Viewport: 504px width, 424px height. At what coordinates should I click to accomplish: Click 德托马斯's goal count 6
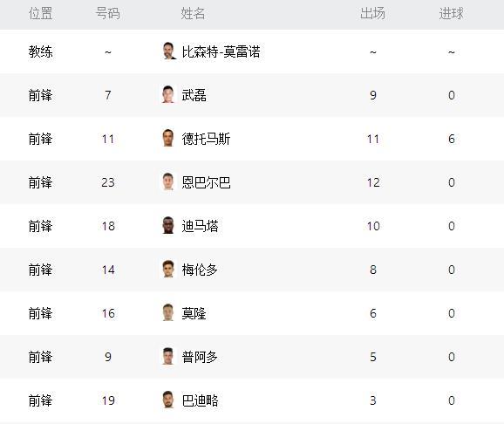(452, 139)
